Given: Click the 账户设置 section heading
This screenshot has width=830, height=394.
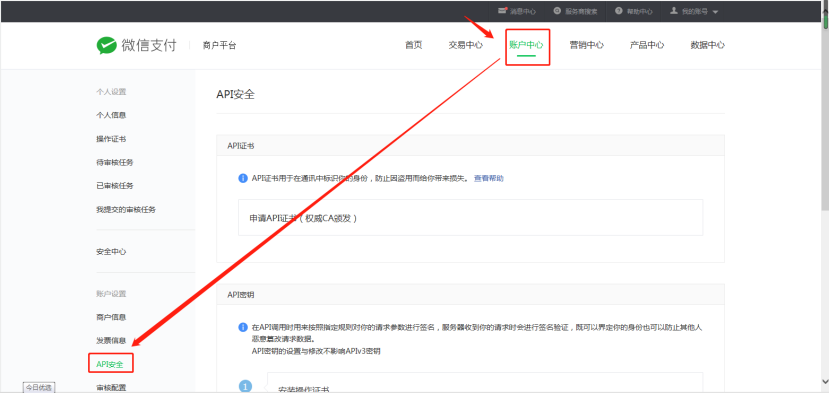Looking at the screenshot, I should (x=111, y=294).
